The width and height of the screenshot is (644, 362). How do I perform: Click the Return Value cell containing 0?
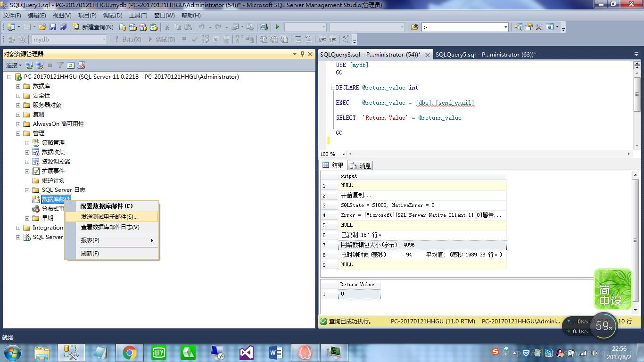coord(359,294)
